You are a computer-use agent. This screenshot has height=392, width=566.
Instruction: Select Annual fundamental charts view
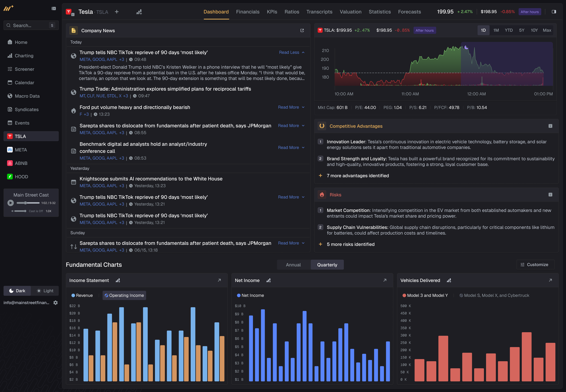(293, 265)
